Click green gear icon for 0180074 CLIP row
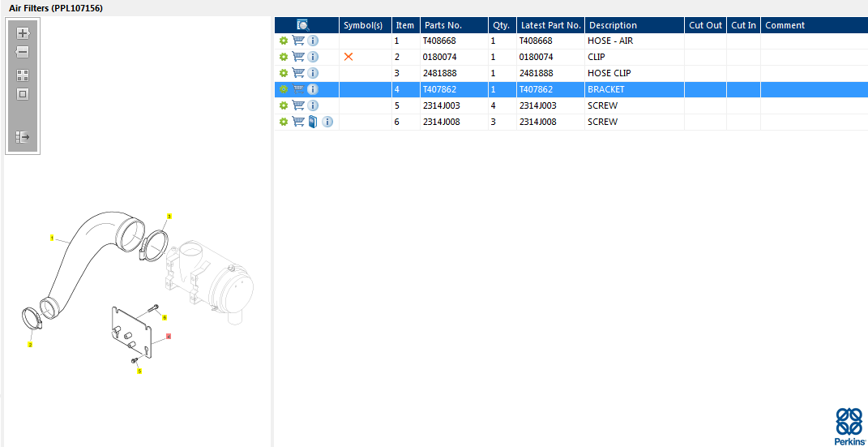The height and width of the screenshot is (447, 868). pyautogui.click(x=284, y=57)
